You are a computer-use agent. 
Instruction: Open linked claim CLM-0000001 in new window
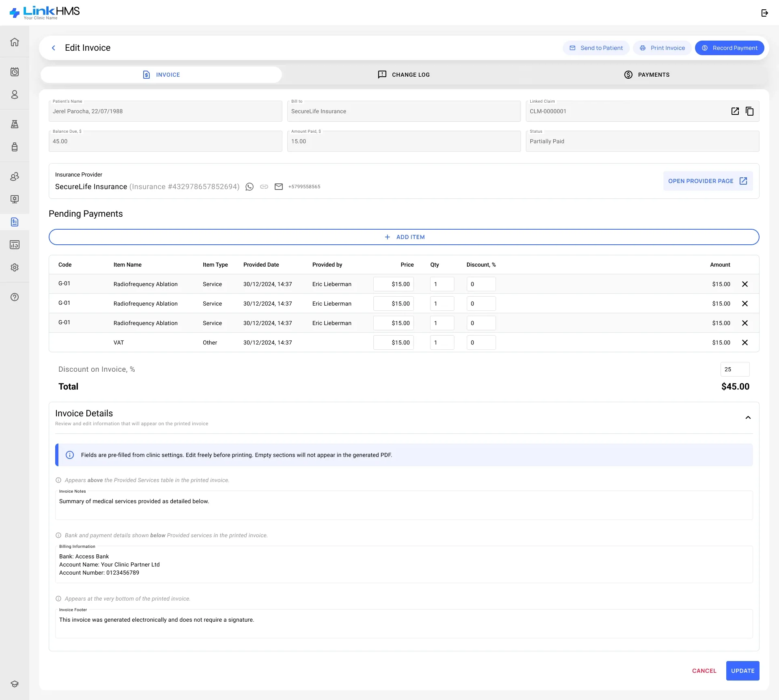point(735,111)
